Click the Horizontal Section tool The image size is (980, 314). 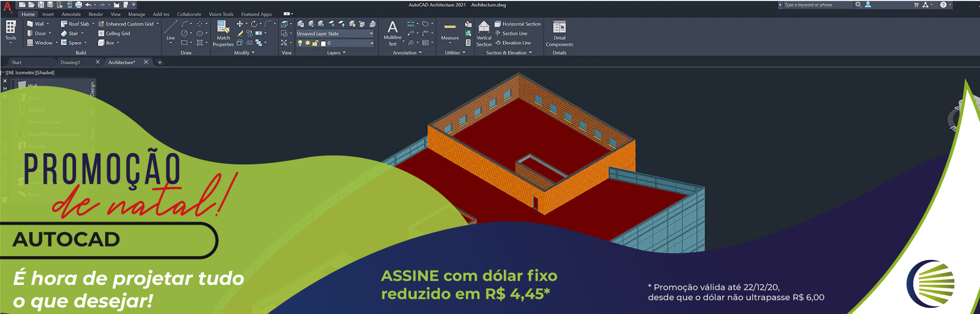click(518, 24)
